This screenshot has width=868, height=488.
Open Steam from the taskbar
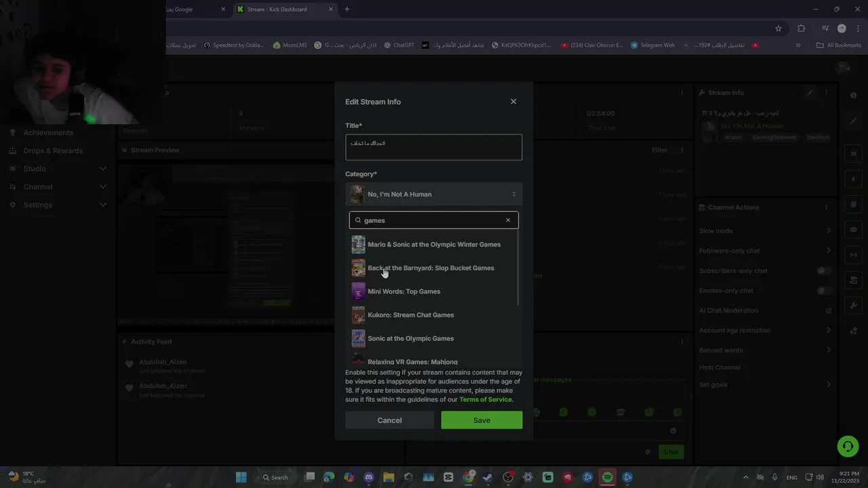[x=488, y=477]
